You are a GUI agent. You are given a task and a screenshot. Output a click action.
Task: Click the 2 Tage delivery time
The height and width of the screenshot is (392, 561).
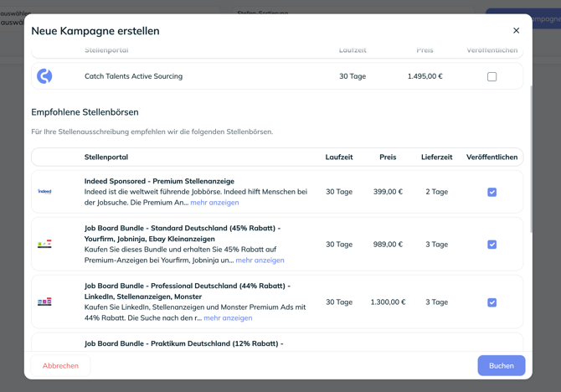pos(436,192)
